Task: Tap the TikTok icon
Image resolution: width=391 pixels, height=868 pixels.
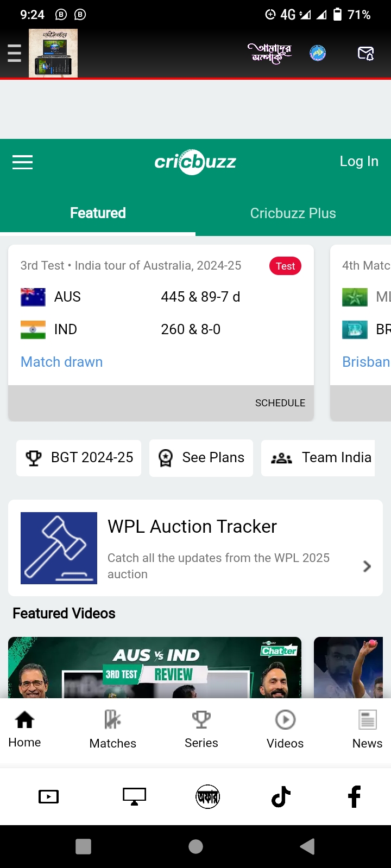Action: tap(281, 796)
